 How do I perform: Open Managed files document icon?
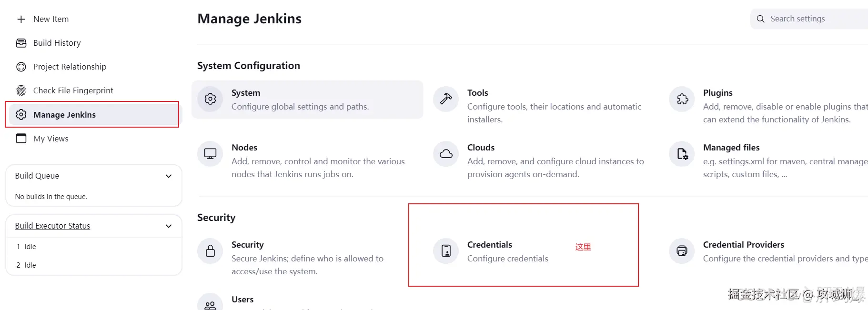[x=682, y=154]
